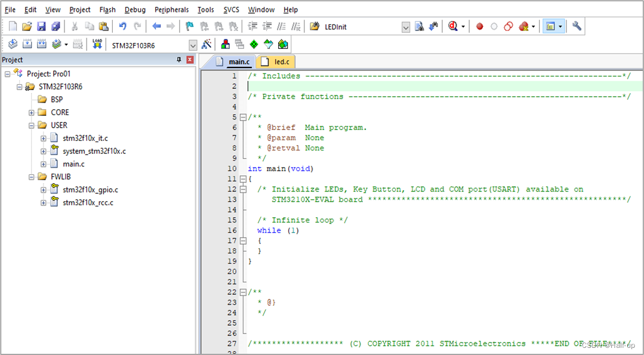
Task: Click the Paste clipboard icon
Action: pyautogui.click(x=104, y=27)
